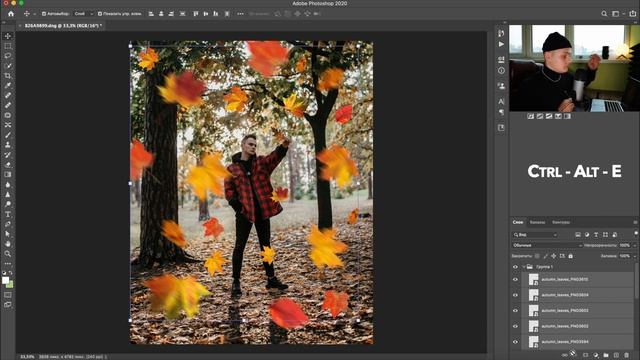Screen dimensions: 640x360
Task: Select the Rectangular Marquee tool
Action: tap(8, 46)
